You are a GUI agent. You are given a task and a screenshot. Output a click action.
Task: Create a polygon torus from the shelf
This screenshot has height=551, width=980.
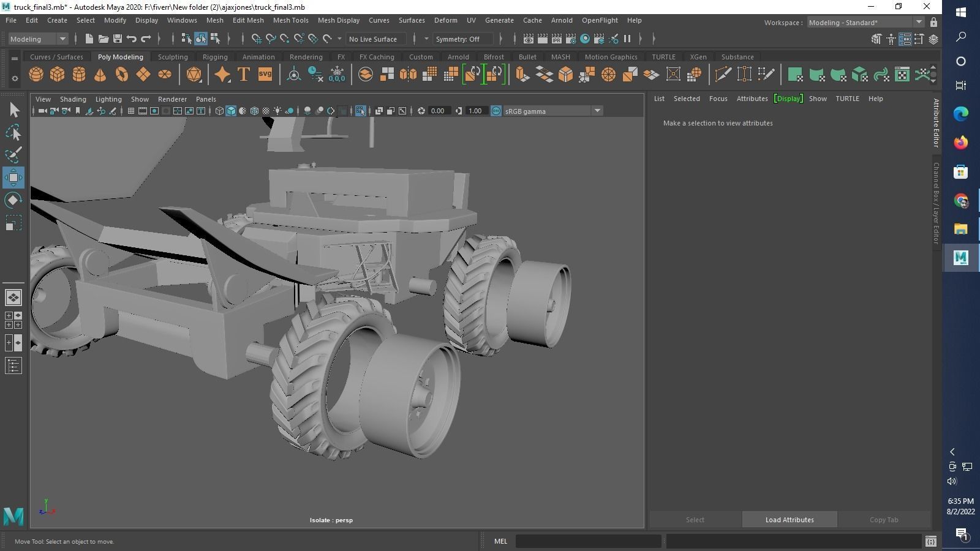click(x=122, y=75)
